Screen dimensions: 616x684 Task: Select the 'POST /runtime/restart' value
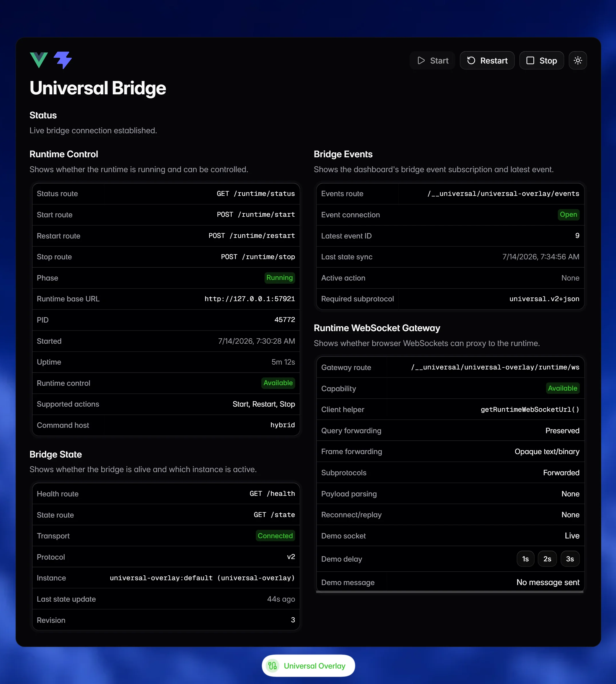[251, 236]
